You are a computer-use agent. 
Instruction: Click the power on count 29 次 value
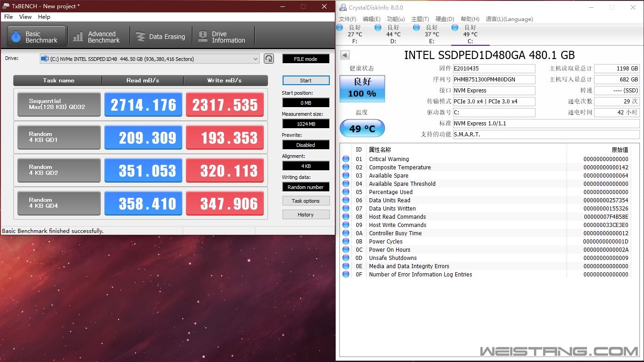(x=617, y=102)
